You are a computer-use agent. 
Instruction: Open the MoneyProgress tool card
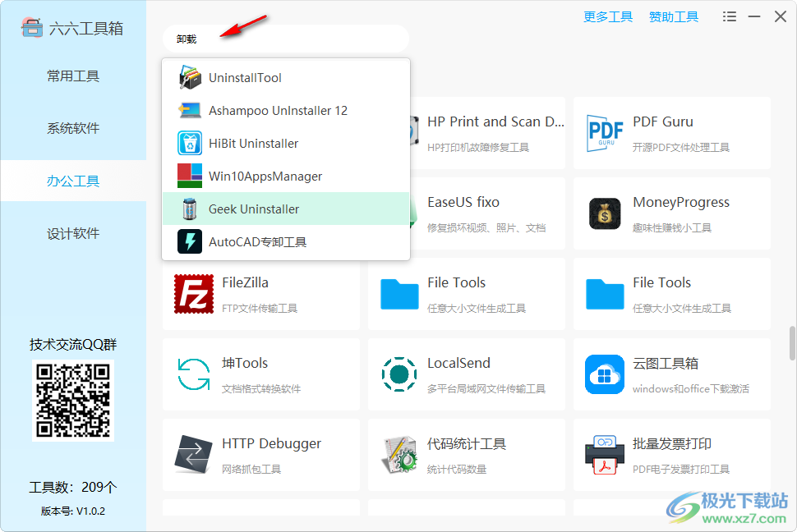[672, 213]
